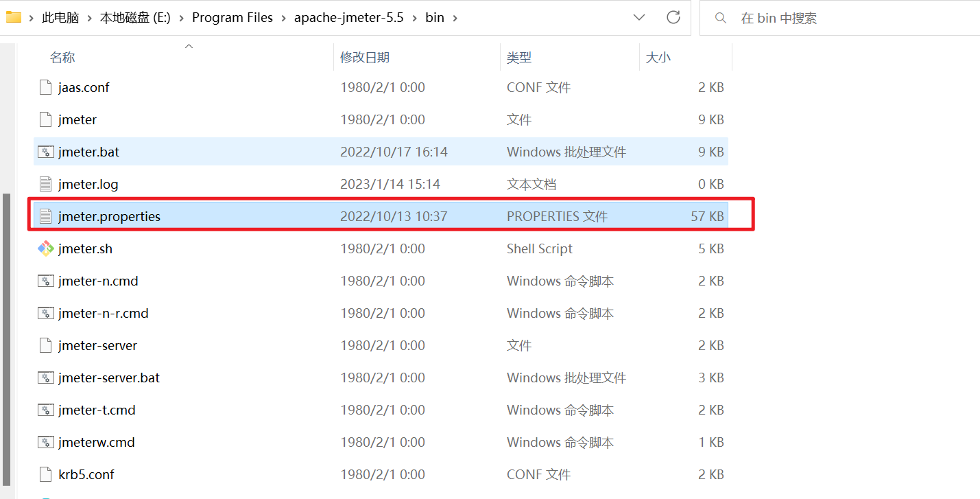Select the jaas.conf file name
This screenshot has width=980, height=499.
pyautogui.click(x=84, y=87)
